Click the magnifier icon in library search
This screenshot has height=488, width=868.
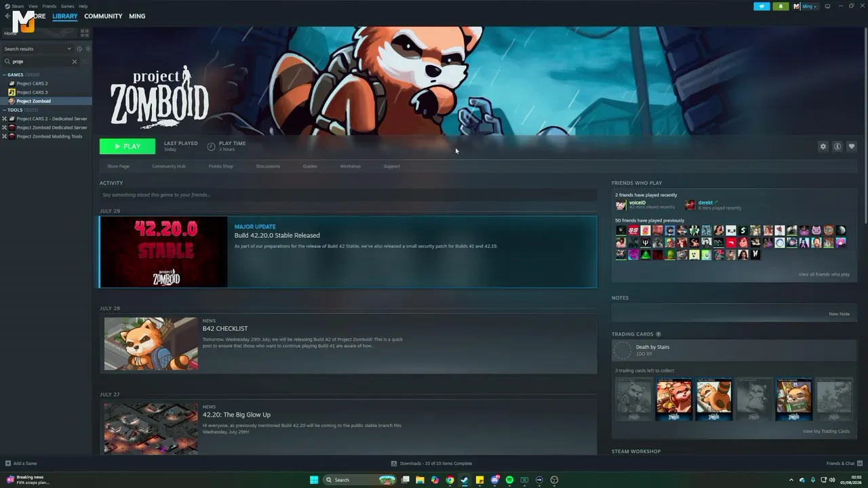(x=7, y=62)
